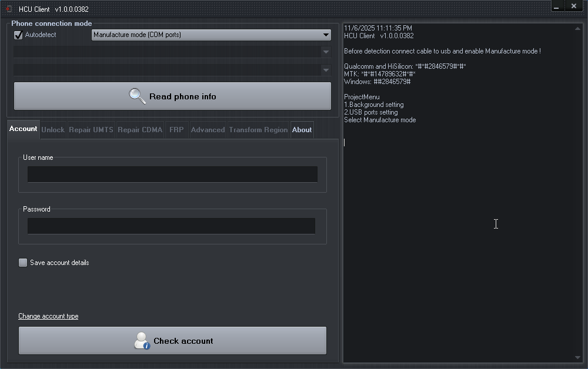
Task: Expand the third connection dropdown above Read phone info
Action: click(x=172, y=70)
